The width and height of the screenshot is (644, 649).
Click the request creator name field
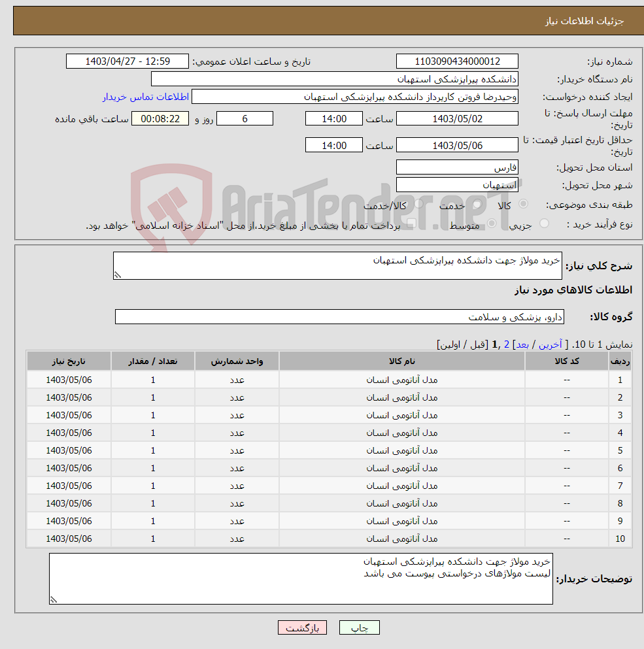355,97
